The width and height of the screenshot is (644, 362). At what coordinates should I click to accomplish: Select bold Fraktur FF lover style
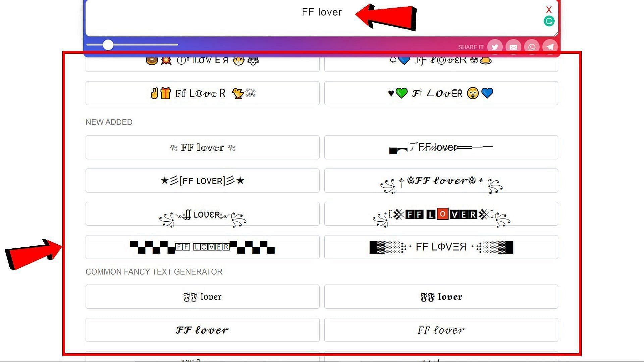(x=441, y=296)
